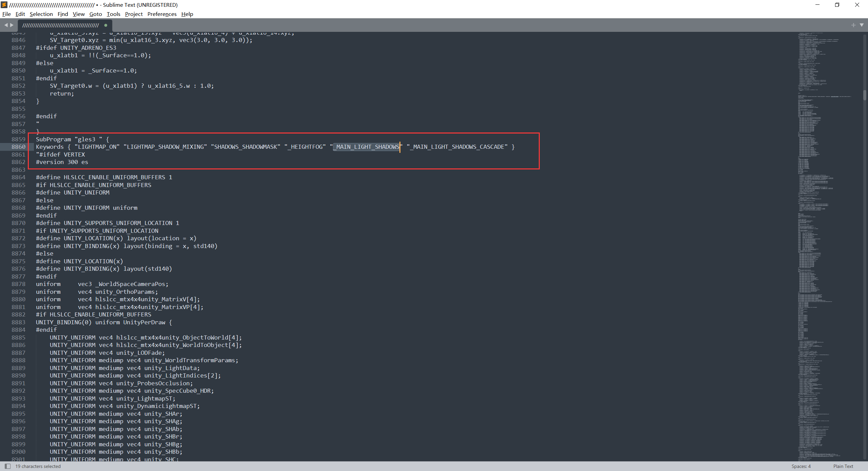Click "#define UNITY_LOCATION(x) layout(location = x)" line
The height and width of the screenshot is (471, 868).
[116, 238]
